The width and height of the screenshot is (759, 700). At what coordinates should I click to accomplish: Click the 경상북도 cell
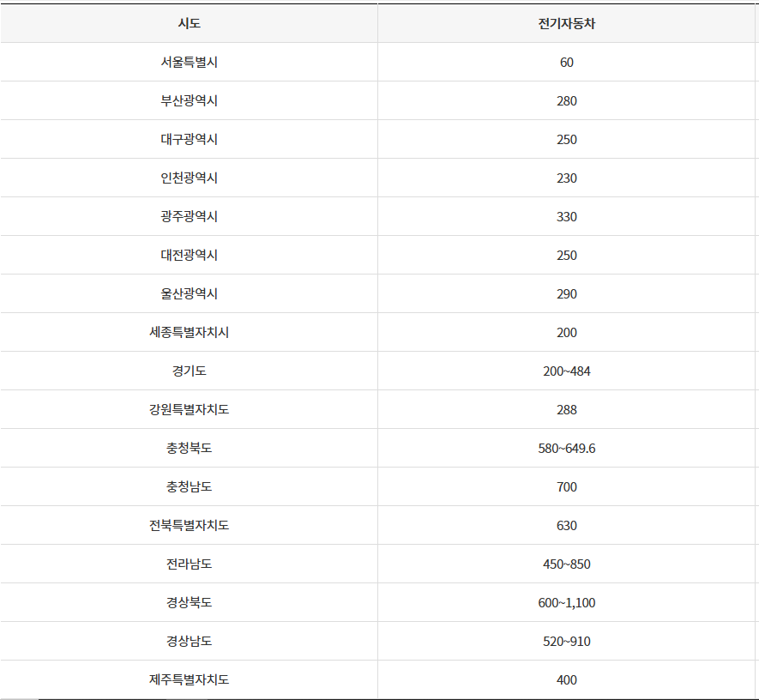pyautogui.click(x=190, y=603)
